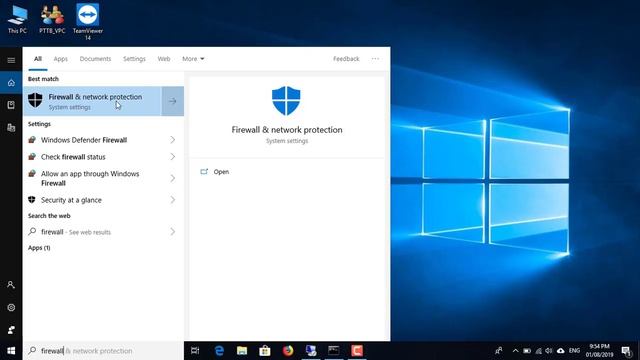Click the large shield icon in preview
640x360 pixels.
click(286, 100)
